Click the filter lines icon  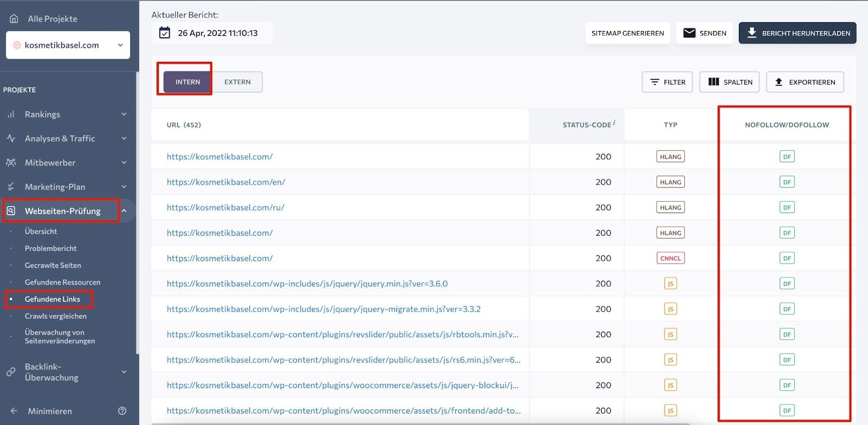655,82
